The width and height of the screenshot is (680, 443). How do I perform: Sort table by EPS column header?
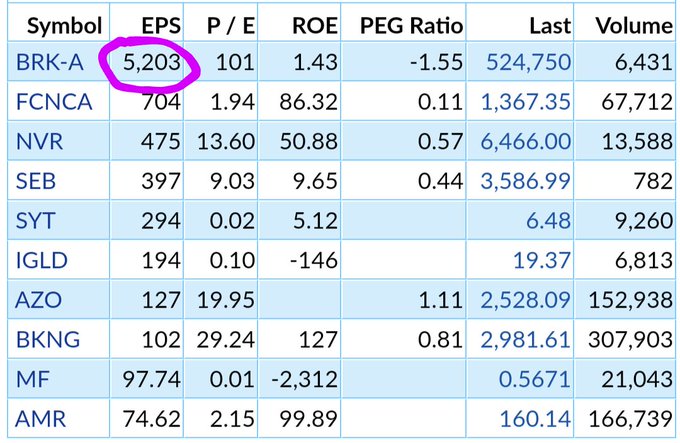coord(161,26)
